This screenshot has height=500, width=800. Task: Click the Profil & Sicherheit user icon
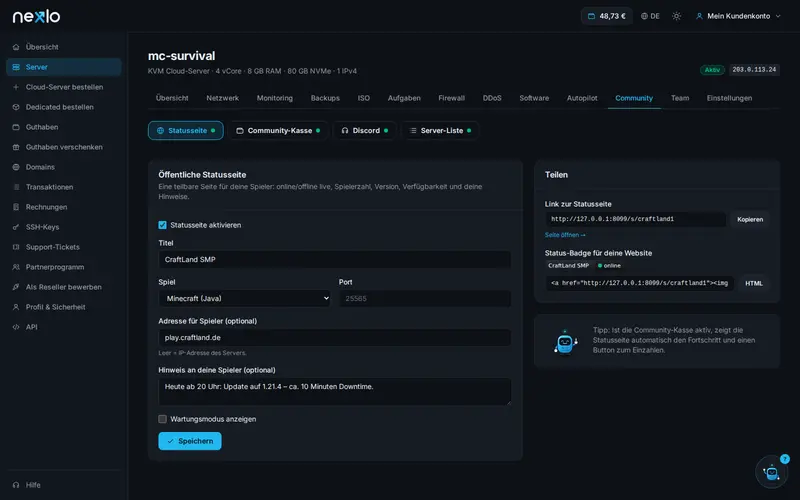[x=16, y=307]
